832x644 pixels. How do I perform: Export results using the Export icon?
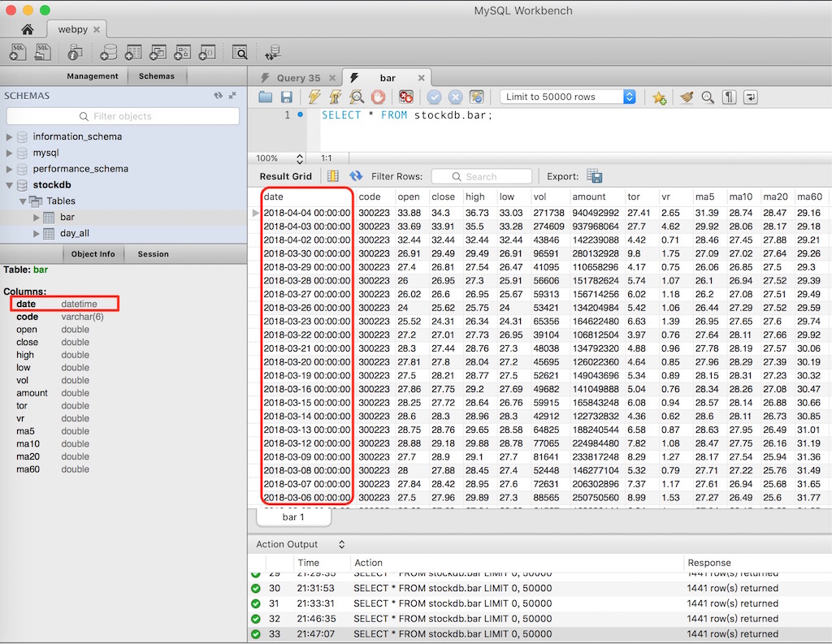click(x=595, y=176)
